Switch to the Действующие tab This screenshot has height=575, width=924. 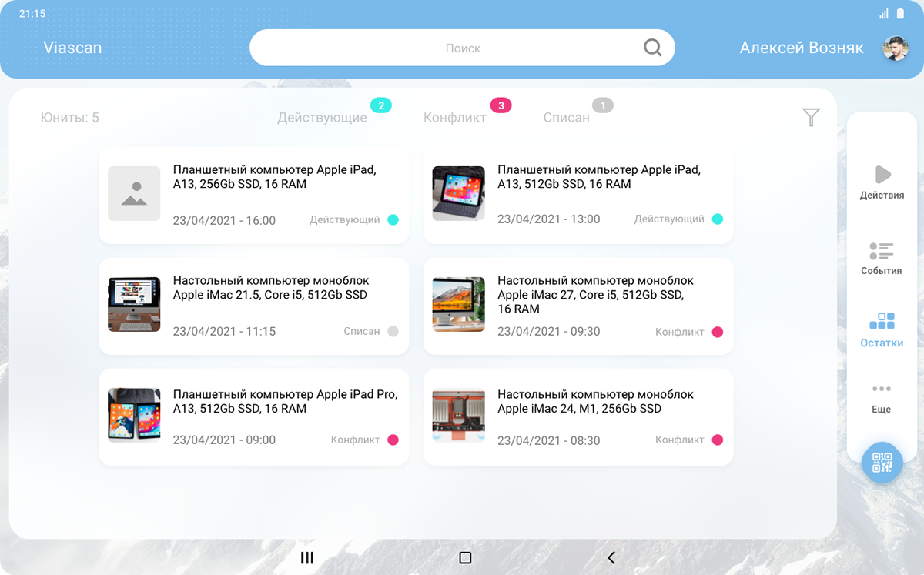[322, 118]
